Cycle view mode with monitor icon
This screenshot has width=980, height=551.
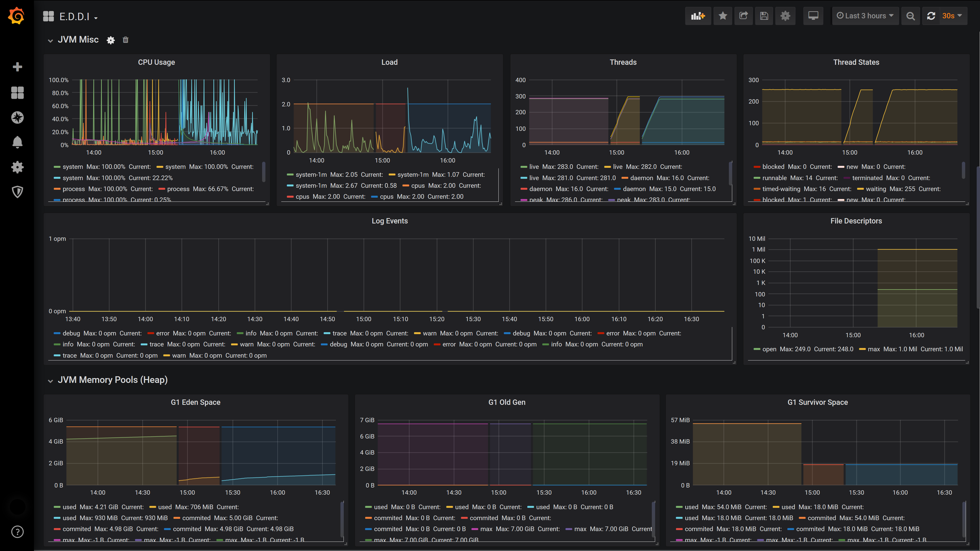click(813, 16)
